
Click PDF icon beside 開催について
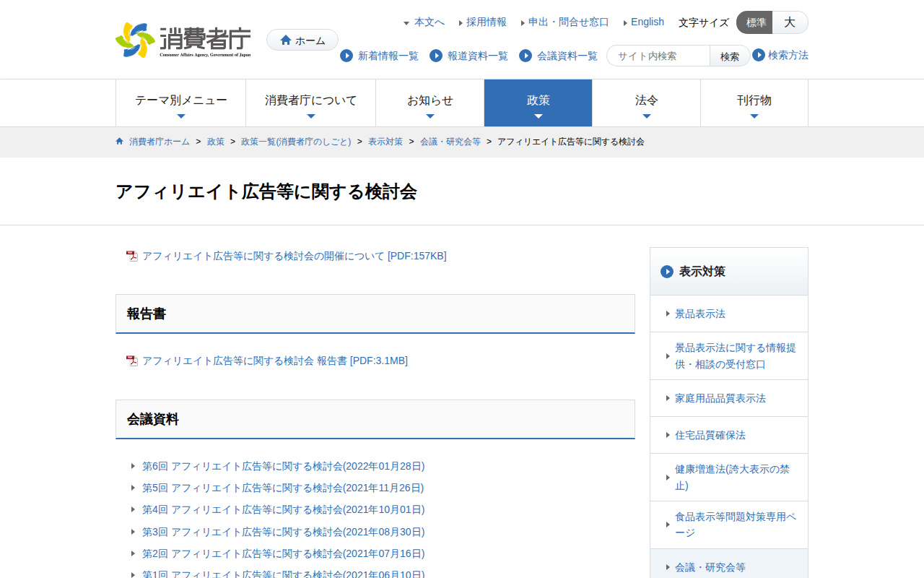pyautogui.click(x=132, y=256)
